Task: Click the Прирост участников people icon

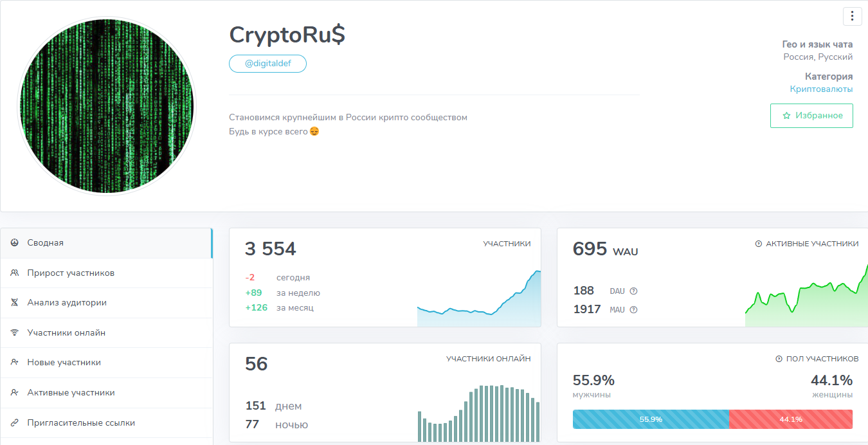Action: click(14, 273)
